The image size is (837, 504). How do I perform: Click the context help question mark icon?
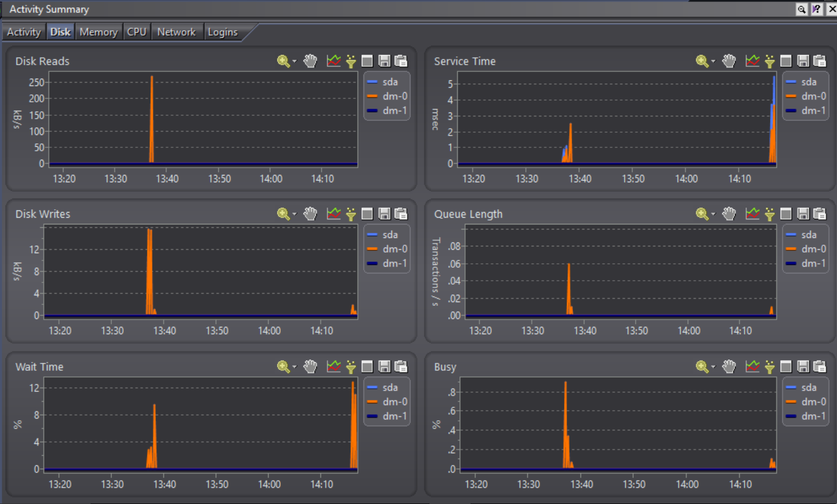816,9
